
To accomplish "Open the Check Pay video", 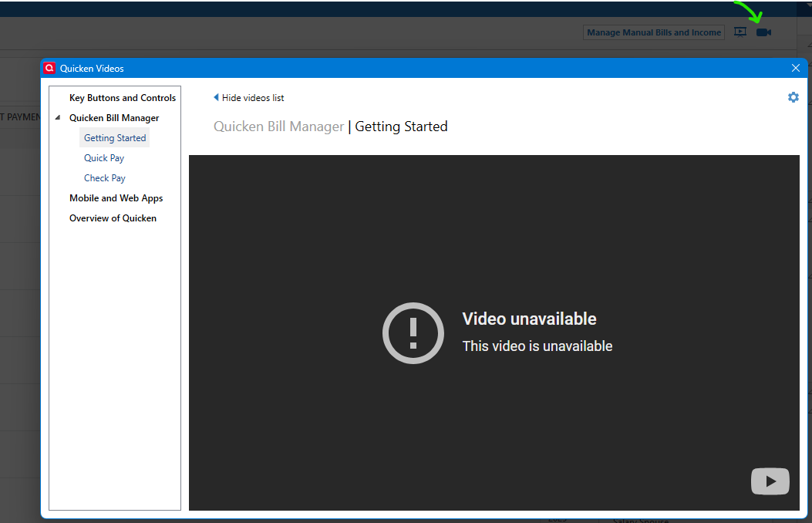I will (105, 178).
